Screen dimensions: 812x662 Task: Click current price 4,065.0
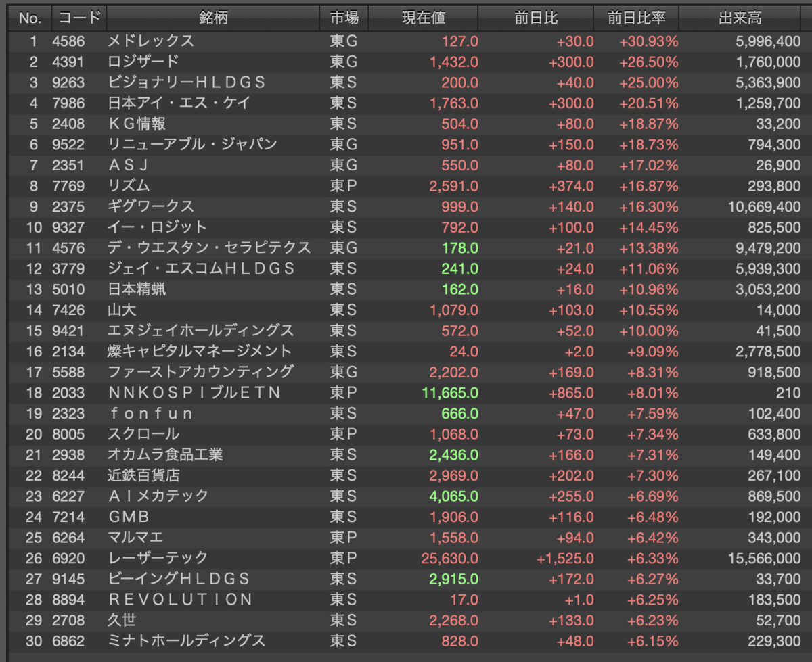coord(453,496)
